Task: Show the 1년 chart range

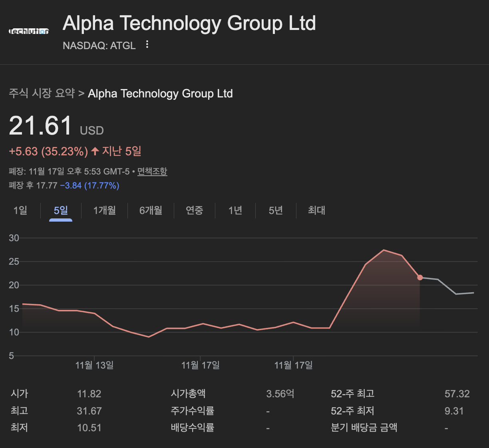Action: click(x=235, y=210)
